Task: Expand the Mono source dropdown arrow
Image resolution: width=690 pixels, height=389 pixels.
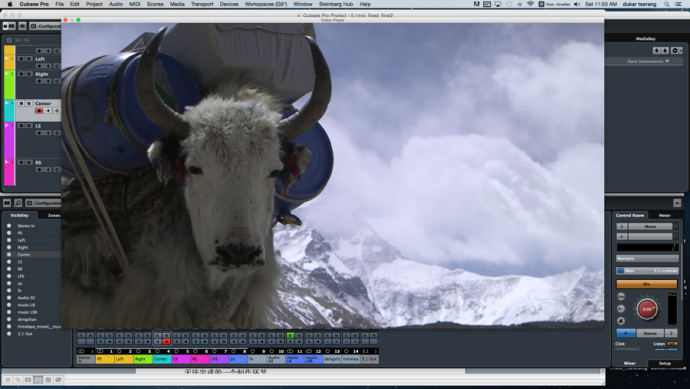Action: pos(676,226)
